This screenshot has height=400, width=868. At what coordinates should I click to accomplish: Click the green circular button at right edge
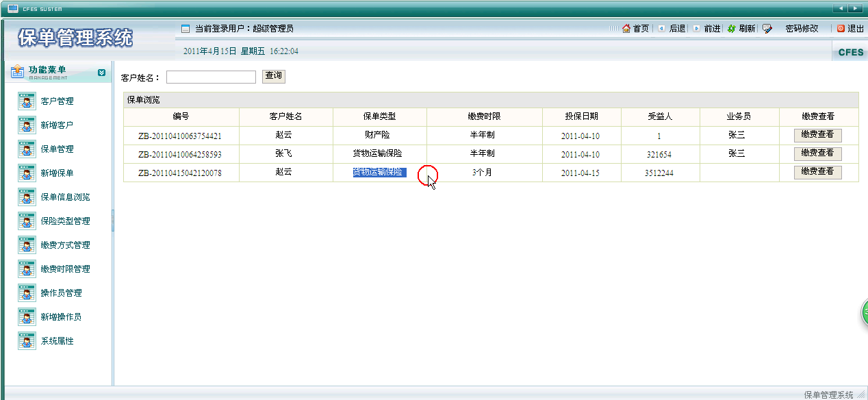pyautogui.click(x=864, y=312)
